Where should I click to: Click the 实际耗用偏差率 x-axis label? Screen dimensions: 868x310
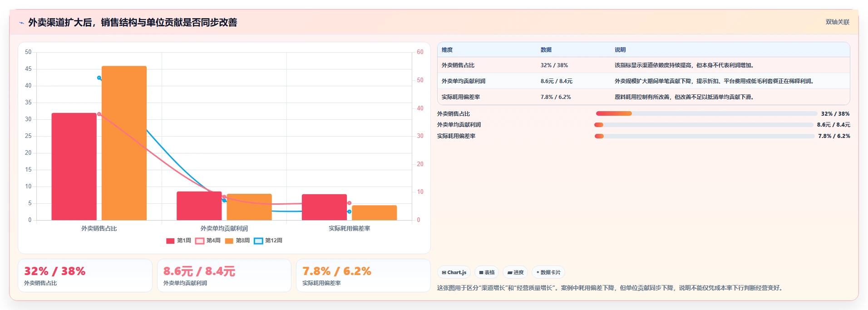point(349,229)
